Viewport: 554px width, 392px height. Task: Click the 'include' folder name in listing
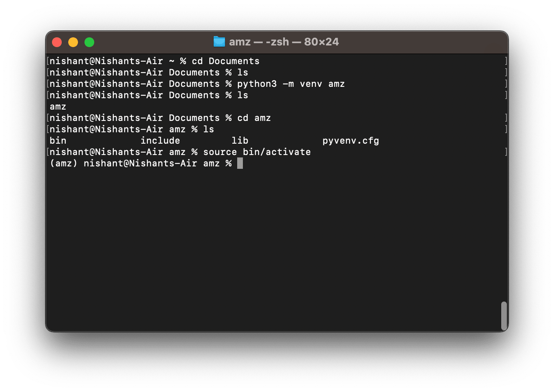pyautogui.click(x=160, y=141)
